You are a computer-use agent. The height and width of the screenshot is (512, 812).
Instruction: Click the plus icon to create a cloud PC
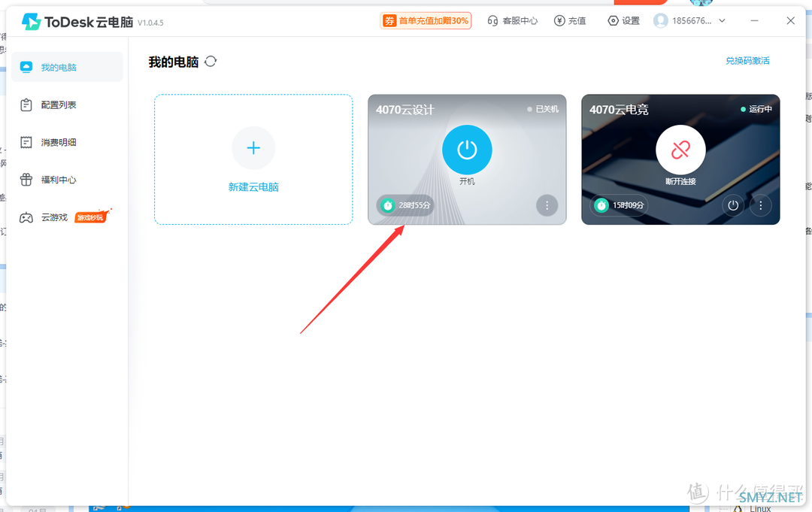click(x=253, y=148)
